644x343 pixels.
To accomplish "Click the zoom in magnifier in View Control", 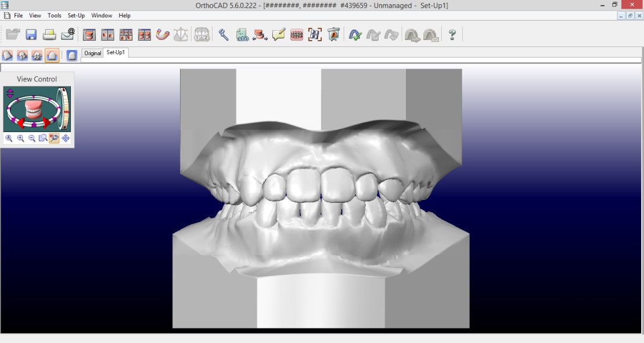I will click(20, 138).
